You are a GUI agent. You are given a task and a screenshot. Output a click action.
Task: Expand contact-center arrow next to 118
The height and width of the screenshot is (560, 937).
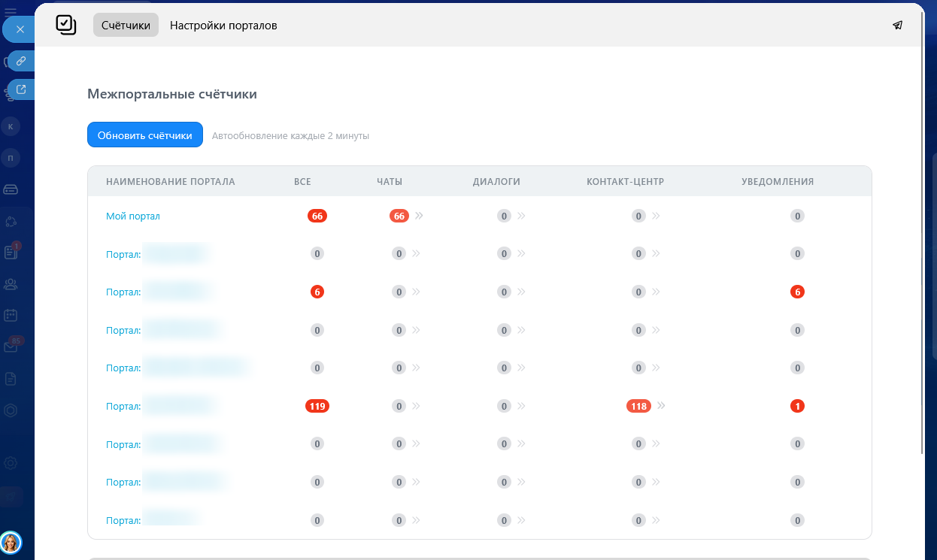[661, 406]
